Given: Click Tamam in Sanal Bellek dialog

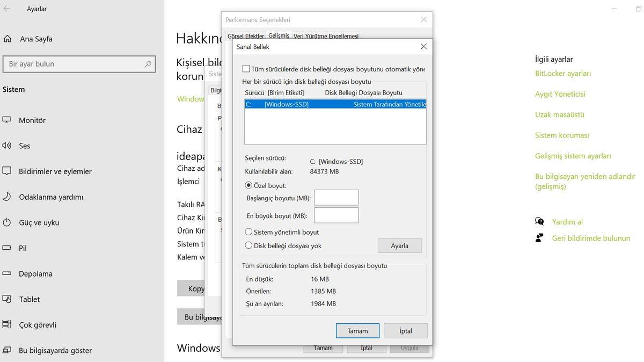Looking at the screenshot, I should 357,331.
